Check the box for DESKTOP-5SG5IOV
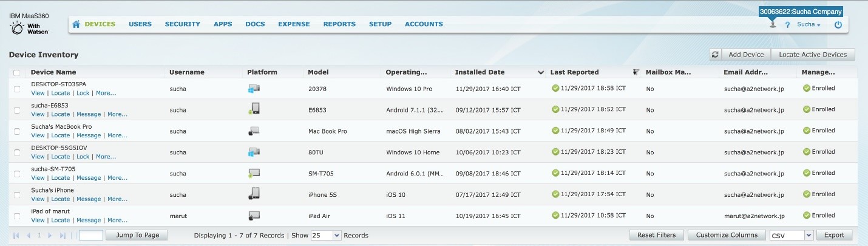Image resolution: width=868 pixels, height=246 pixels. click(17, 153)
